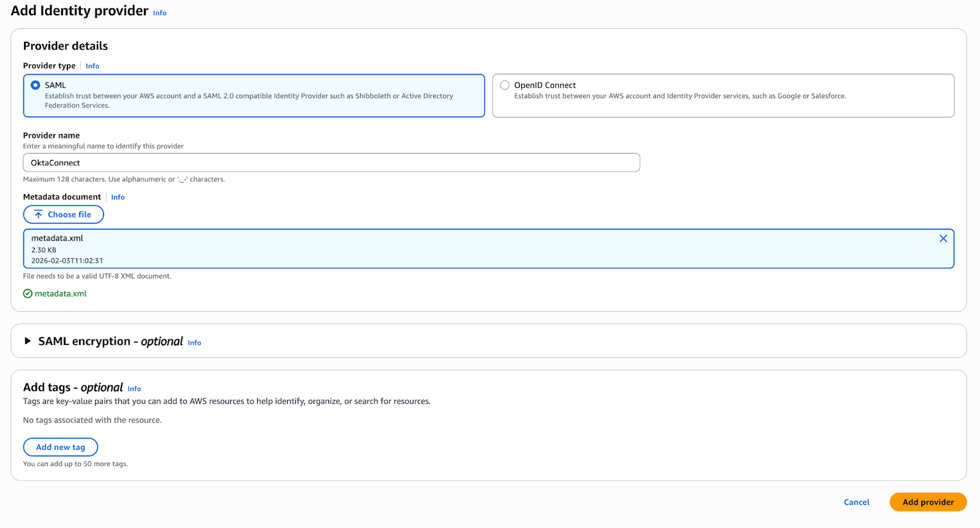The image size is (980, 528).
Task: Click the Provider name field containing OktaConnect
Action: click(x=331, y=163)
